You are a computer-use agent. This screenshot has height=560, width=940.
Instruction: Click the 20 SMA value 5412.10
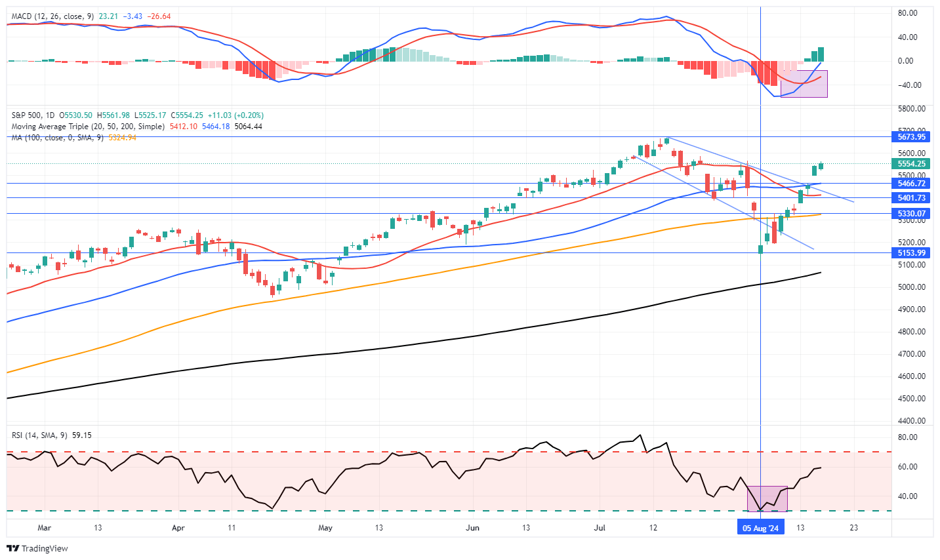(183, 127)
